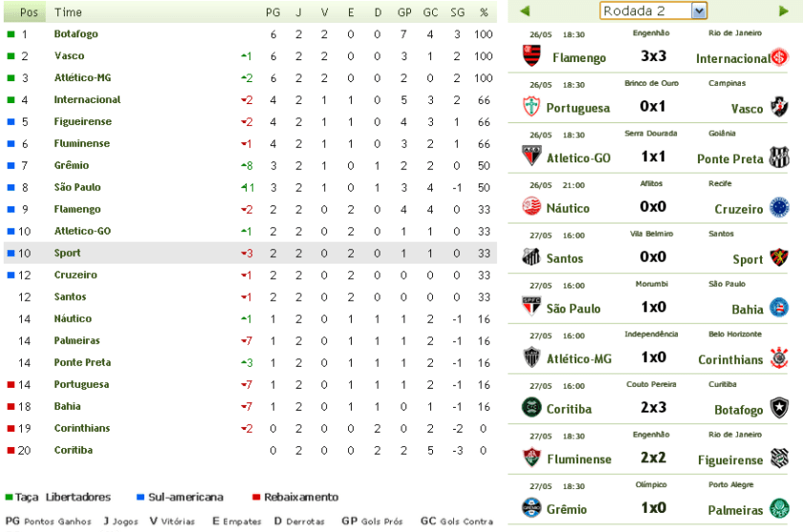The image size is (803, 532).
Task: Click the Vasco club crest
Action: coord(780,106)
